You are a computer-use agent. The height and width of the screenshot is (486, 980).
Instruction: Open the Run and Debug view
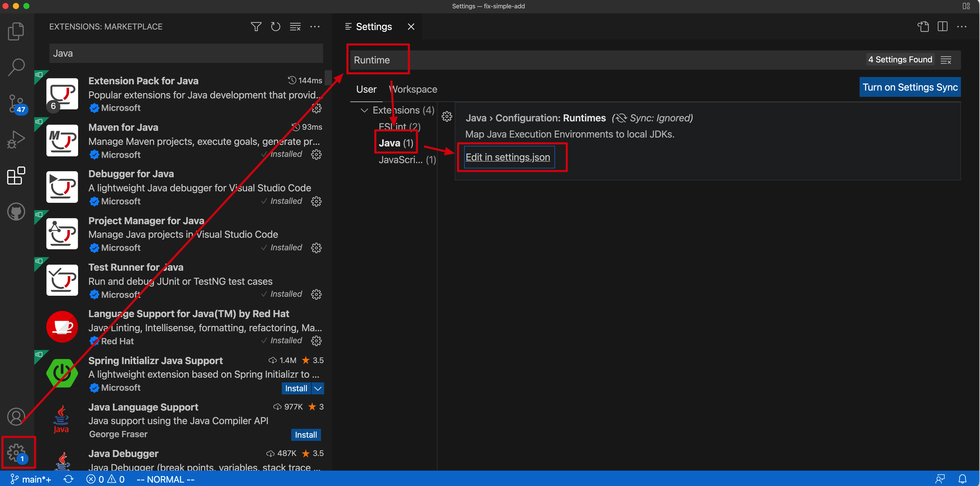coord(16,140)
